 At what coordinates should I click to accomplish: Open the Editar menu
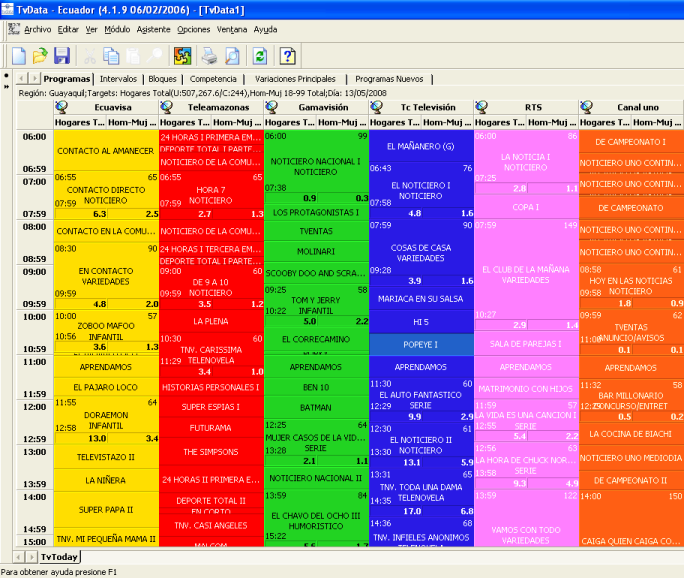point(68,29)
